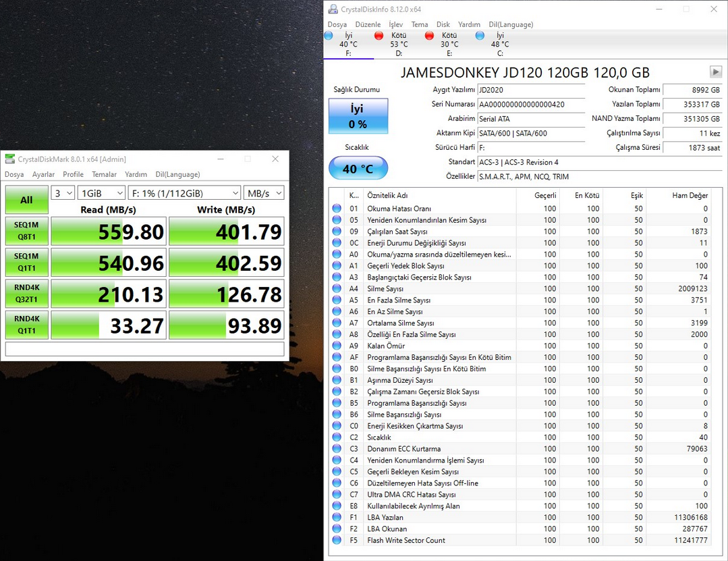Click the CrystalDiskInfo title bar app icon

tap(333, 9)
